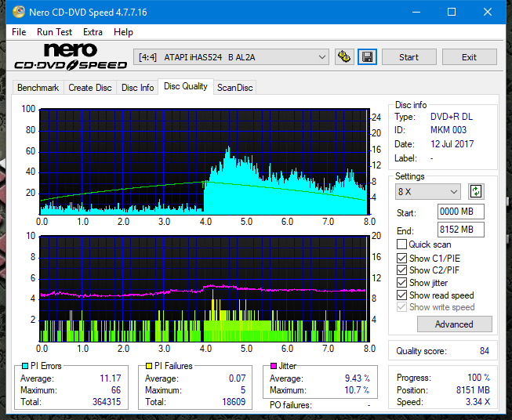Open the Advanced settings button
This screenshot has height=420, width=512.
(454, 324)
